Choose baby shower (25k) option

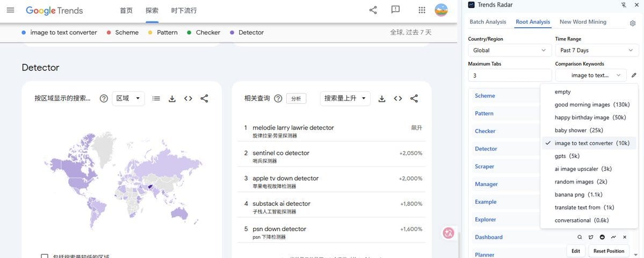click(589, 130)
